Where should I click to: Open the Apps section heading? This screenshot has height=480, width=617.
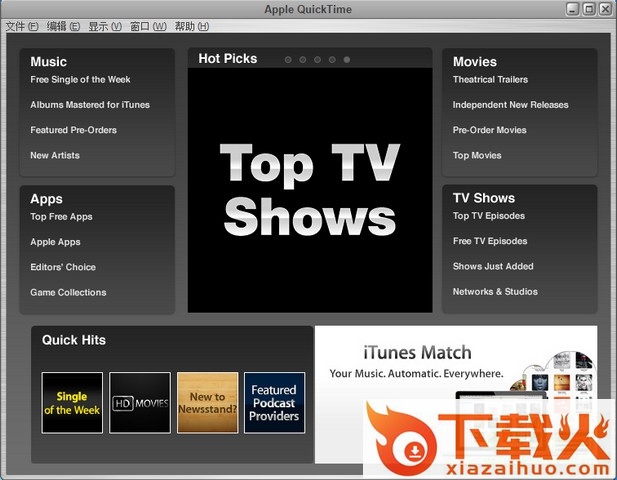pyautogui.click(x=46, y=199)
